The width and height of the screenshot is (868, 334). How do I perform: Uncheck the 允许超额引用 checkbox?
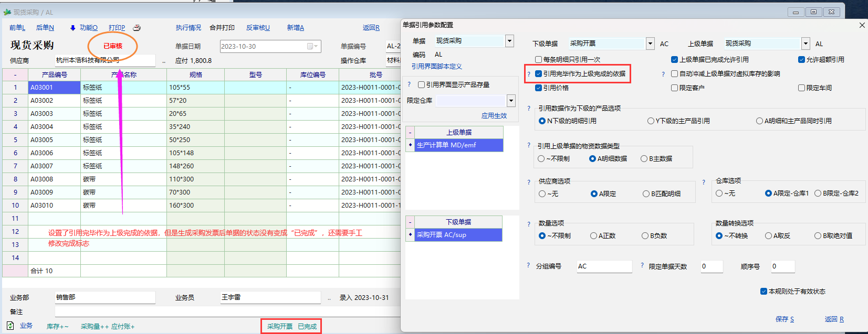pyautogui.click(x=801, y=60)
